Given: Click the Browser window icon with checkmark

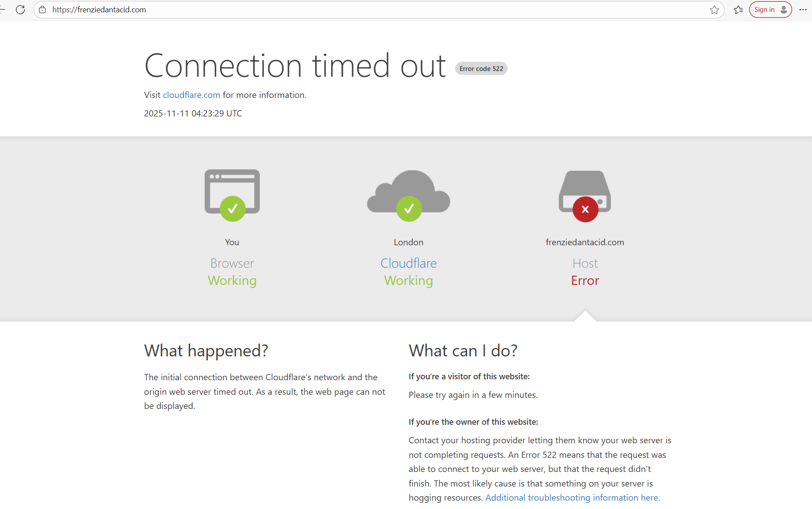Looking at the screenshot, I should [x=232, y=195].
